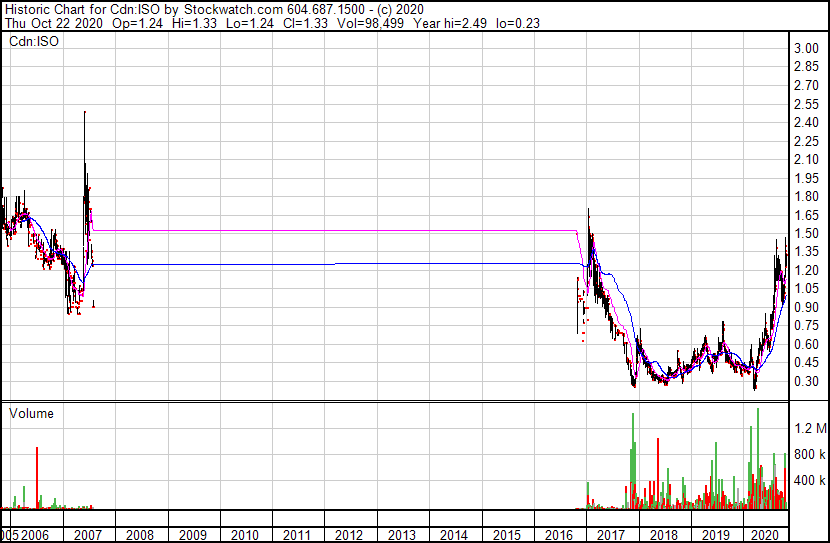The width and height of the screenshot is (830, 543).
Task: Click the 2019 year label on time axis
Action: pyautogui.click(x=716, y=535)
